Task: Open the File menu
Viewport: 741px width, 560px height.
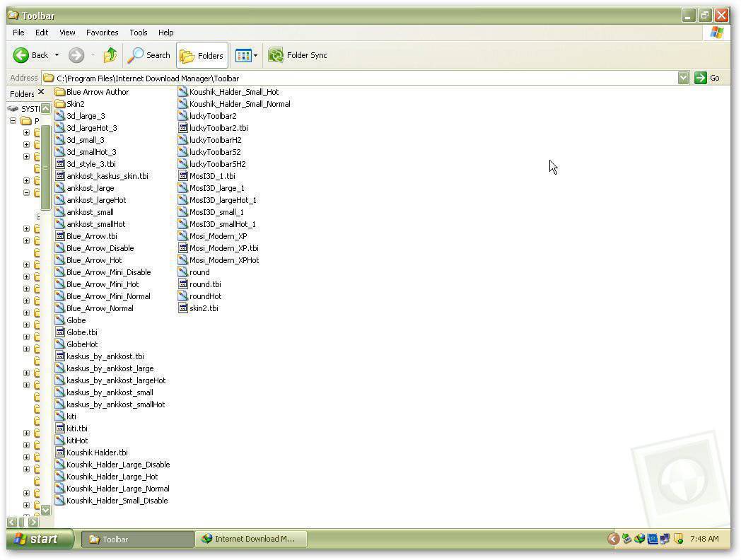Action: 18,33
